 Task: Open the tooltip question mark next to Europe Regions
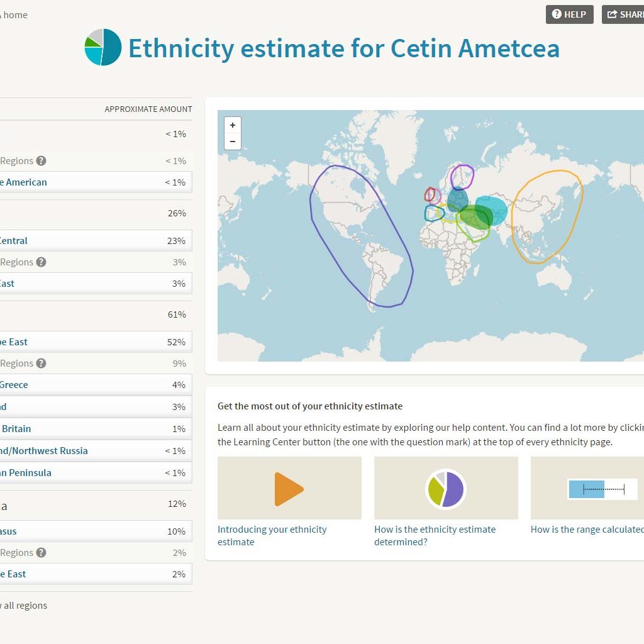point(42,363)
